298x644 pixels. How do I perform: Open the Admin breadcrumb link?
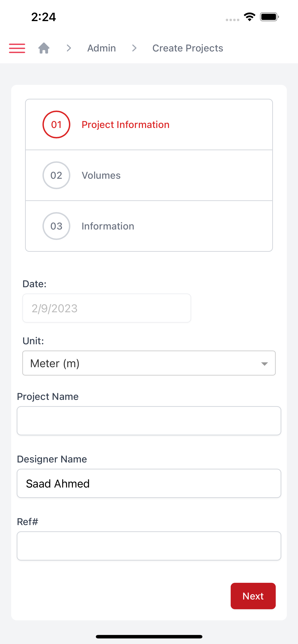(101, 48)
